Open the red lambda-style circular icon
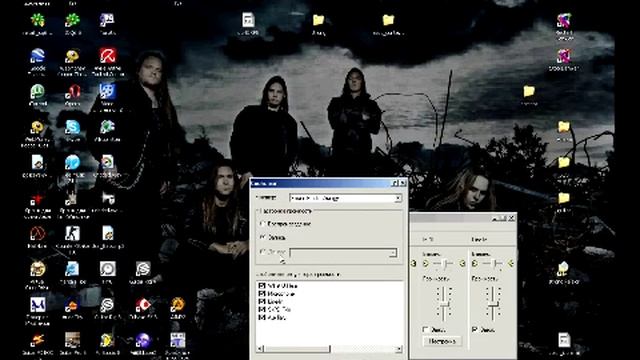Image resolution: width=640 pixels, height=360 pixels. click(38, 233)
